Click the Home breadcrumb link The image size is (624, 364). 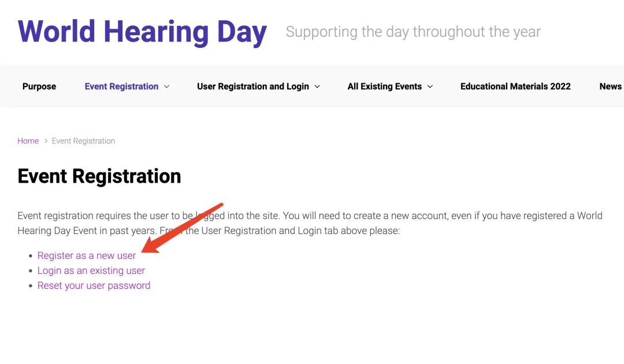click(28, 141)
